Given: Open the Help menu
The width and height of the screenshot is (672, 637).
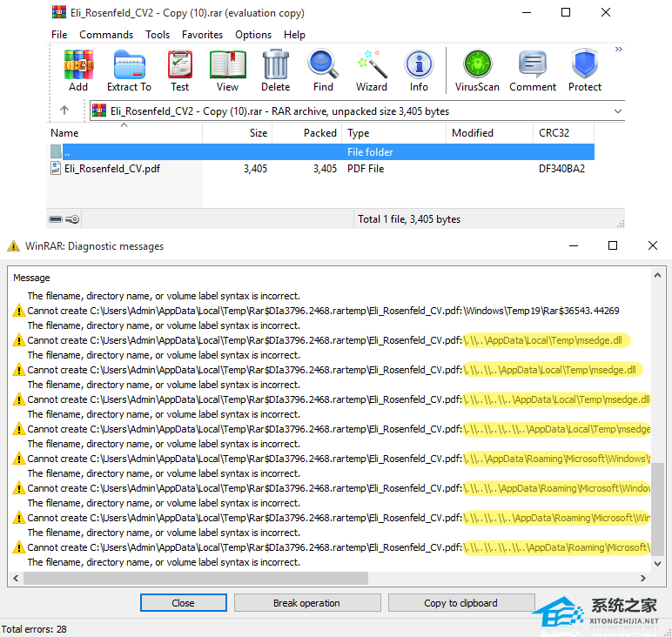Looking at the screenshot, I should point(294,35).
